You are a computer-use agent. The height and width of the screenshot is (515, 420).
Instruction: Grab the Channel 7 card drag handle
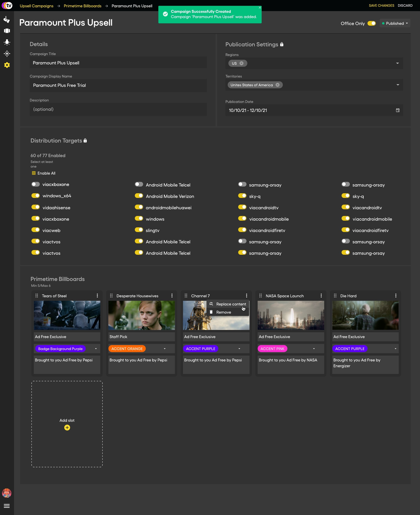coord(186,296)
